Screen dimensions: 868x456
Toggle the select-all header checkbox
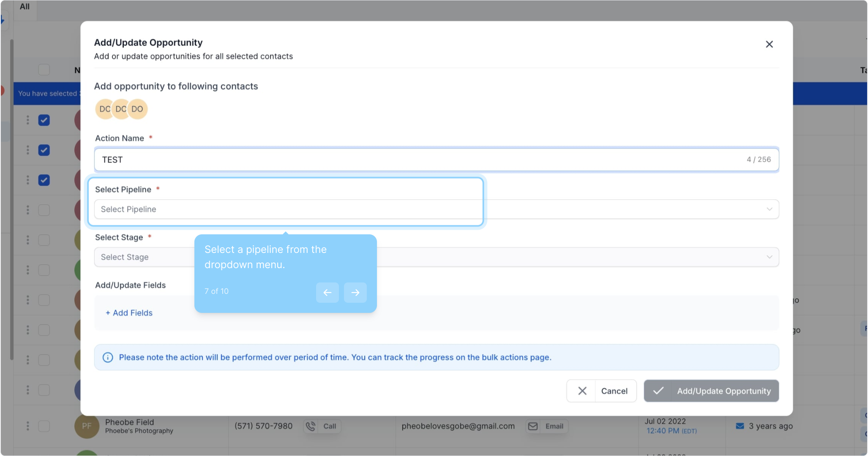[x=44, y=70]
